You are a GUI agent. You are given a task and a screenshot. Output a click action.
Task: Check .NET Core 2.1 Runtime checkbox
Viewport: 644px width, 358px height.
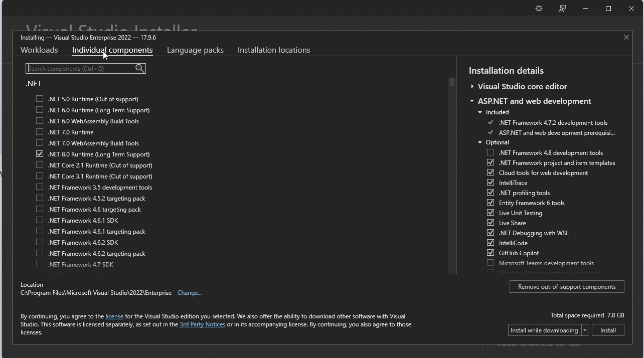[40, 165]
